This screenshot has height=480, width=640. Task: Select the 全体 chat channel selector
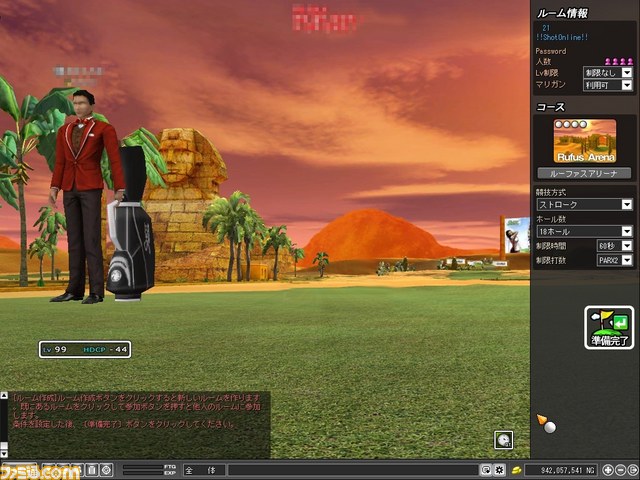click(x=204, y=470)
